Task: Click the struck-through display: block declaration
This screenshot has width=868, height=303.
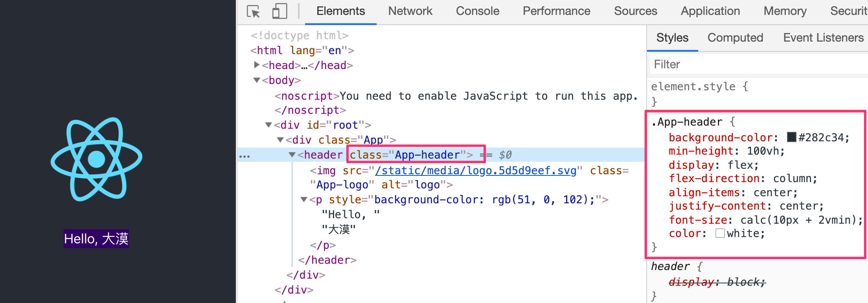Action: pyautogui.click(x=717, y=282)
